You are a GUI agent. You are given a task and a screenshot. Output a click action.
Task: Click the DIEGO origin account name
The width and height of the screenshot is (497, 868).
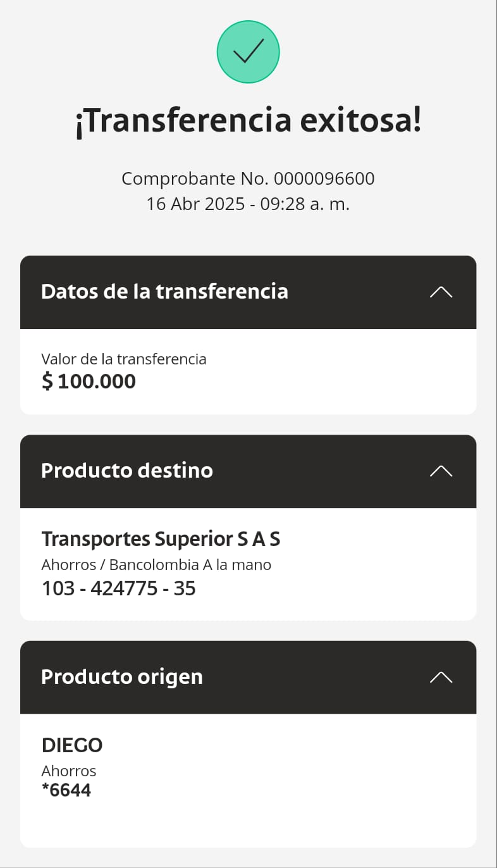tap(72, 745)
